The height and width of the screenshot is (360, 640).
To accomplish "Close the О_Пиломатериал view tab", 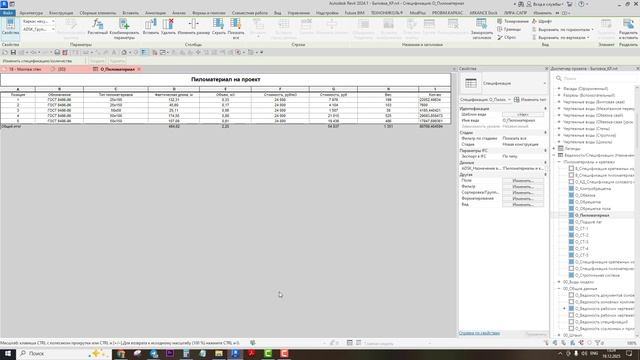I will 139,69.
